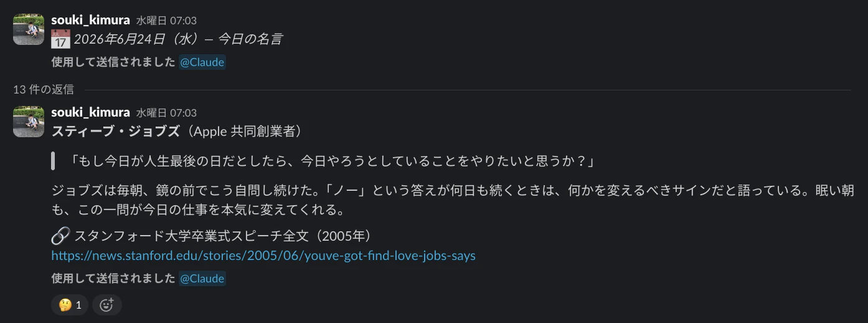Click the 水曜日 07:03 timestamp on the first message

[x=166, y=21]
